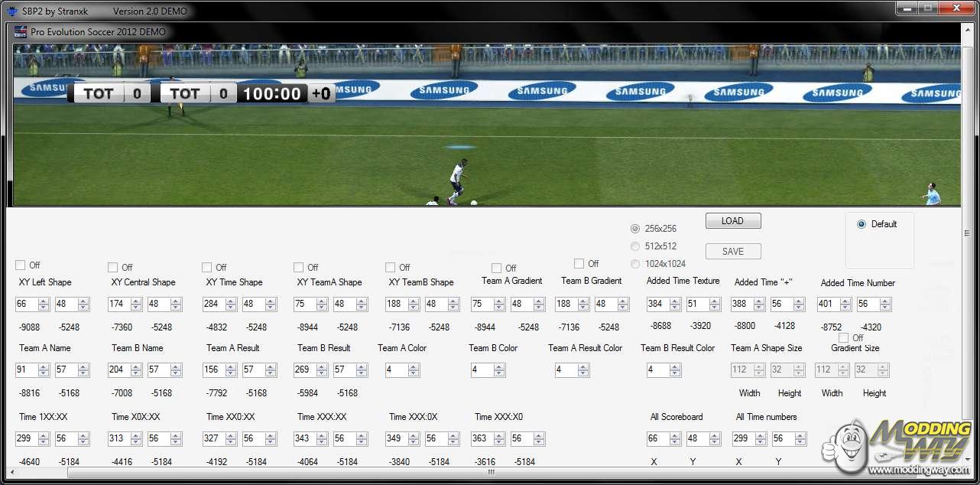This screenshot has height=485, width=980.
Task: Decrease Team A Color value with down arrow
Action: [414, 373]
